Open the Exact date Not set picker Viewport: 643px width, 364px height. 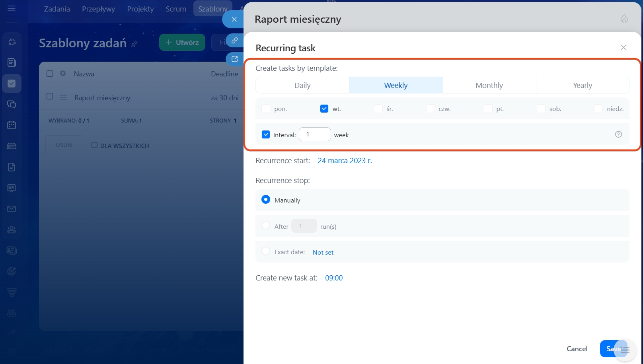tap(323, 252)
